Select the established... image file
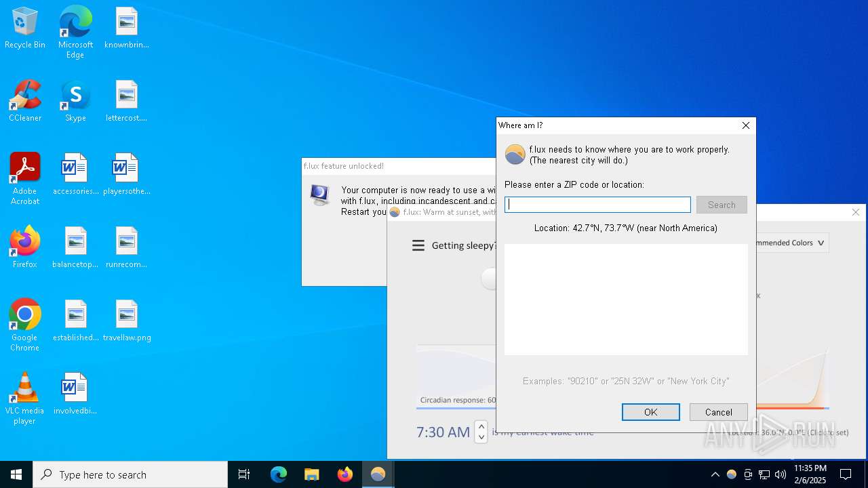Screen dimensions: 868x488 (x=75, y=321)
